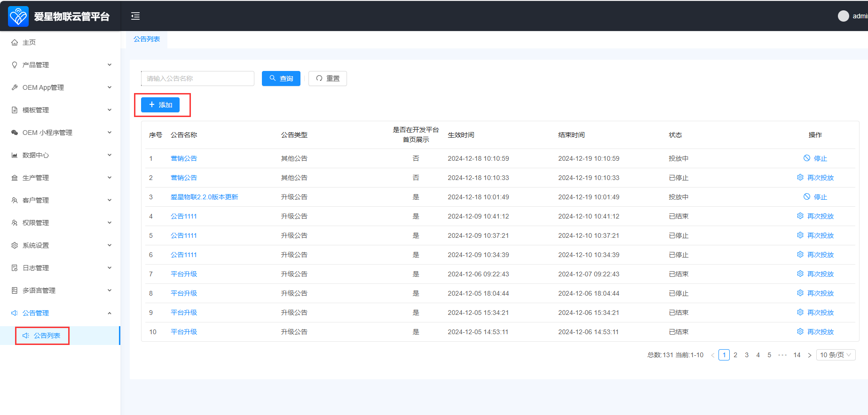Click the megaphone icon beside 公告管理
868x415 pixels.
tap(15, 313)
